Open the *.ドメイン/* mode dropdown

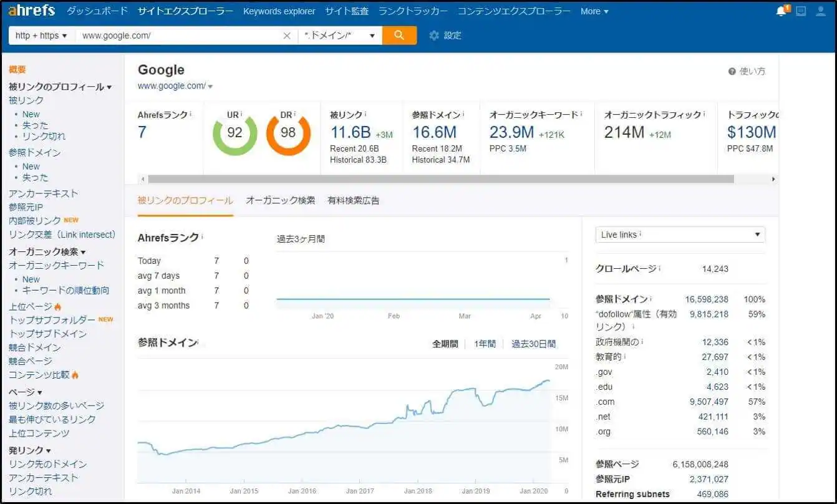[340, 36]
